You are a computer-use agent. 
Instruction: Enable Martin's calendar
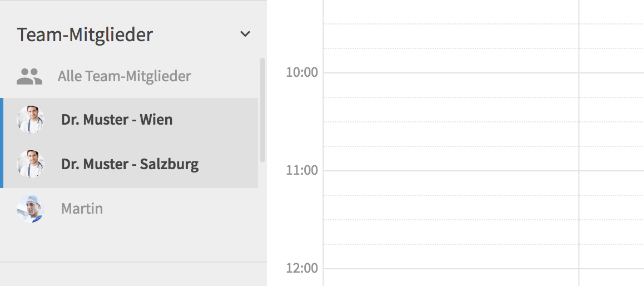coord(131,209)
